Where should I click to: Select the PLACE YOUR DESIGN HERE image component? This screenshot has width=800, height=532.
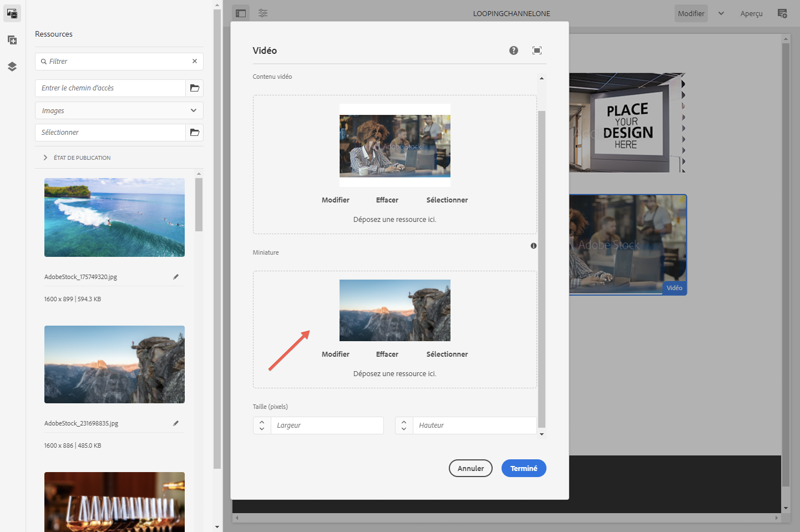[x=627, y=123]
